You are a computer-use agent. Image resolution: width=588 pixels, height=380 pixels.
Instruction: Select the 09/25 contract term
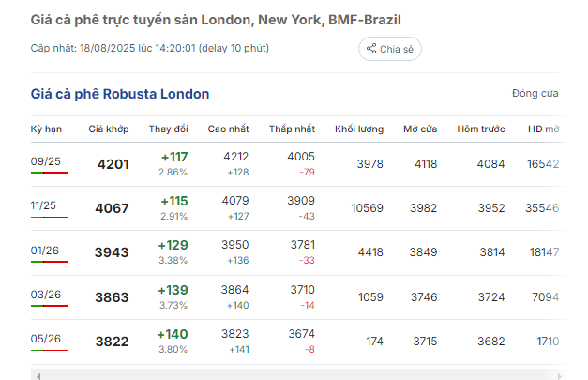coord(45,161)
